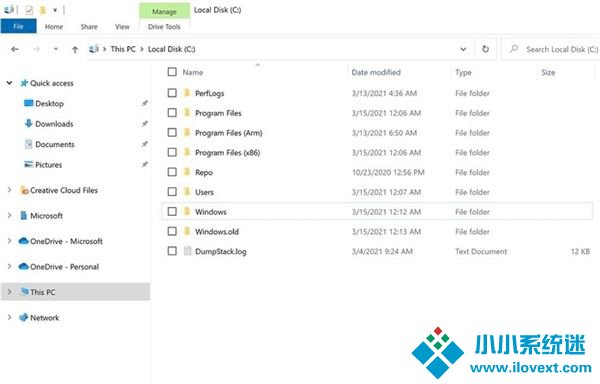Select the Repo folder icon
The height and width of the screenshot is (384, 600).
coord(187,172)
